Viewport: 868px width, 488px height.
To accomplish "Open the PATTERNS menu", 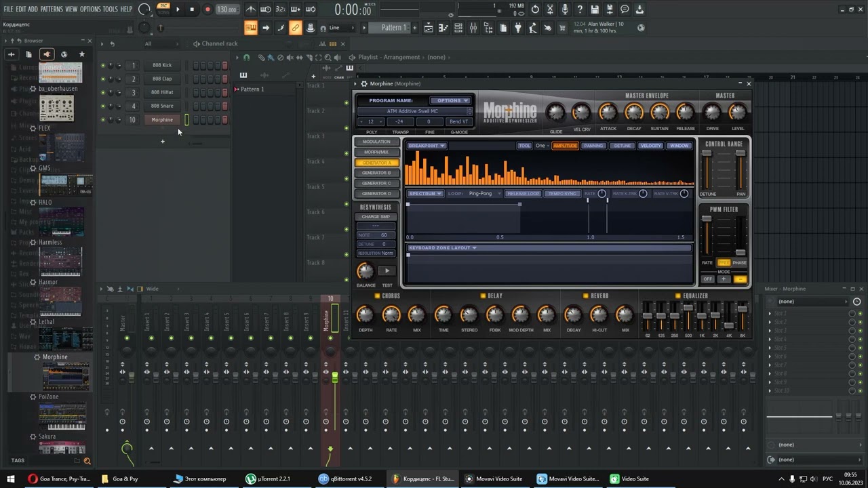I will click(x=52, y=9).
